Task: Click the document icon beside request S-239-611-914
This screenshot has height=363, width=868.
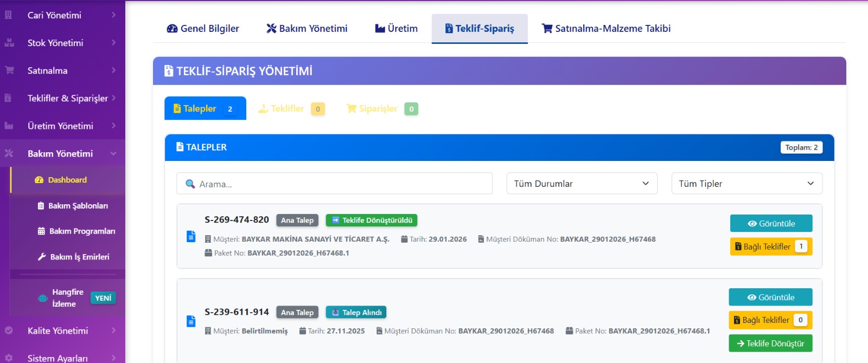Action: tap(191, 321)
